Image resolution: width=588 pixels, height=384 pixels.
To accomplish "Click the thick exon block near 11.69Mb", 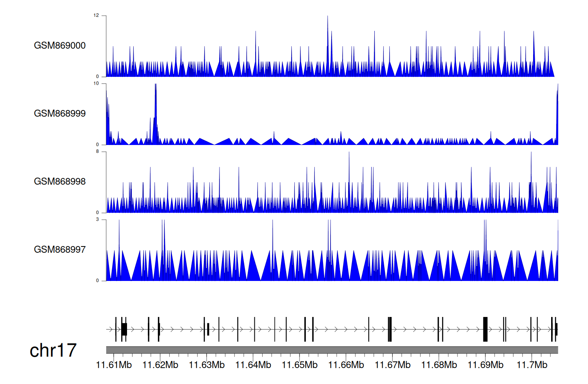I will (x=485, y=330).
